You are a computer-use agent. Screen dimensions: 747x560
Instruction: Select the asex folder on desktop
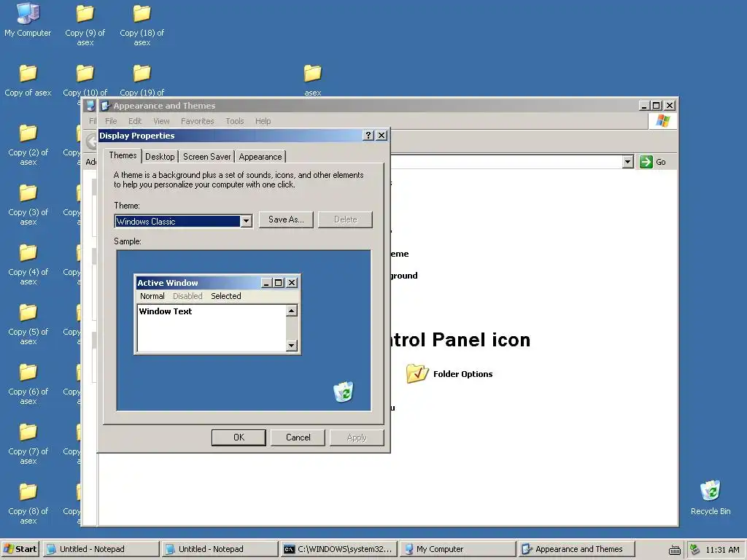[312, 80]
